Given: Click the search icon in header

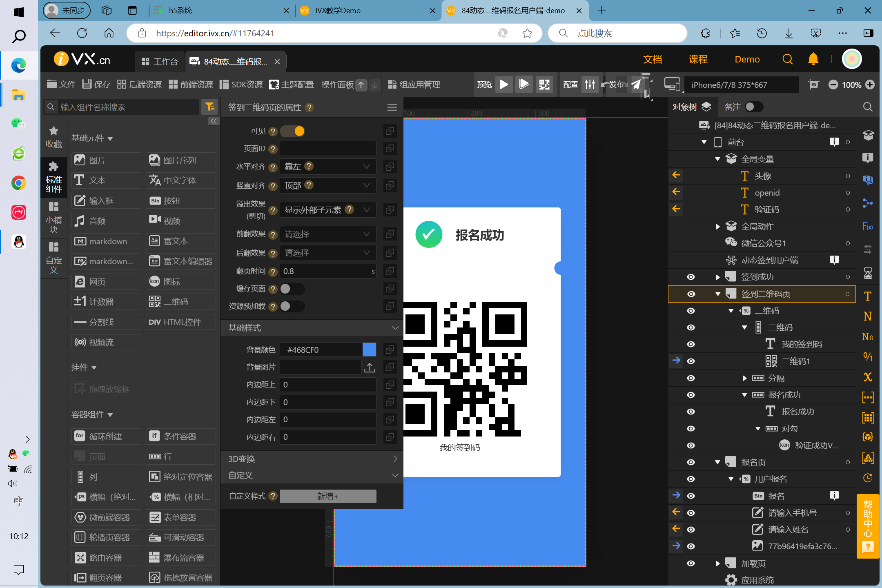Looking at the screenshot, I should pyautogui.click(x=787, y=59).
